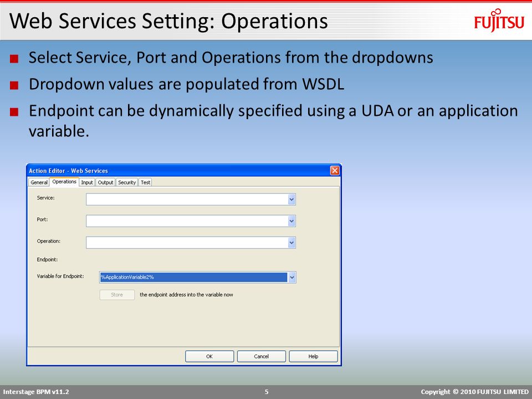Click 'Copyright © 2010 FUJITSU LIMITED' text
The height and width of the screenshot is (399, 532).
tap(475, 392)
